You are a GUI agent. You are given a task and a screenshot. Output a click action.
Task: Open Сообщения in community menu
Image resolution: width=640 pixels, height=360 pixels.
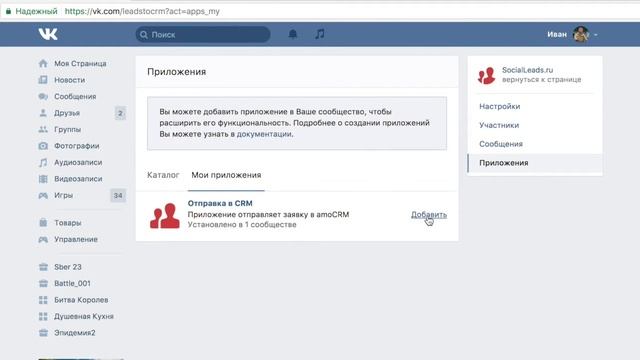point(501,144)
